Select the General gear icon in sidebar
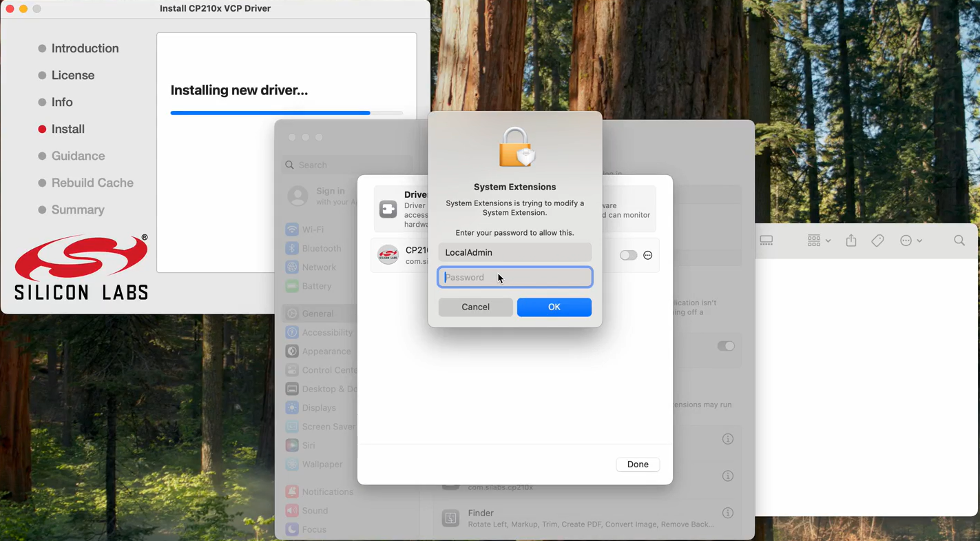The height and width of the screenshot is (541, 980). 292,314
